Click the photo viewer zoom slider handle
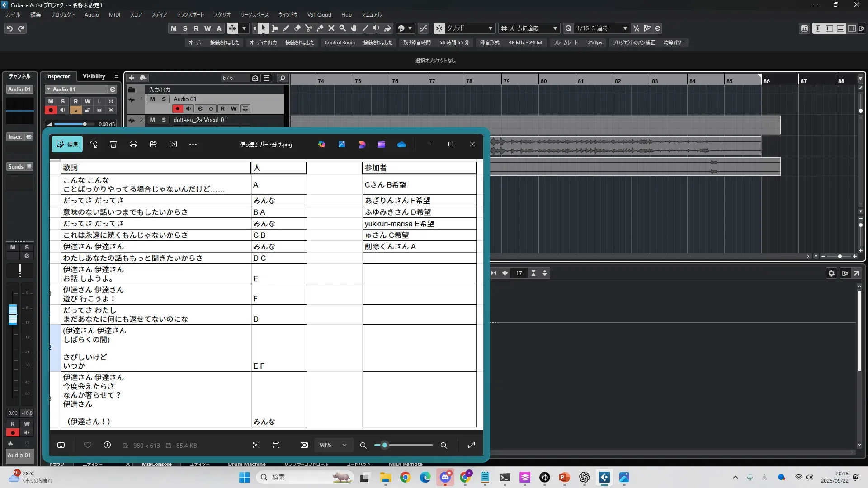 coord(385,446)
